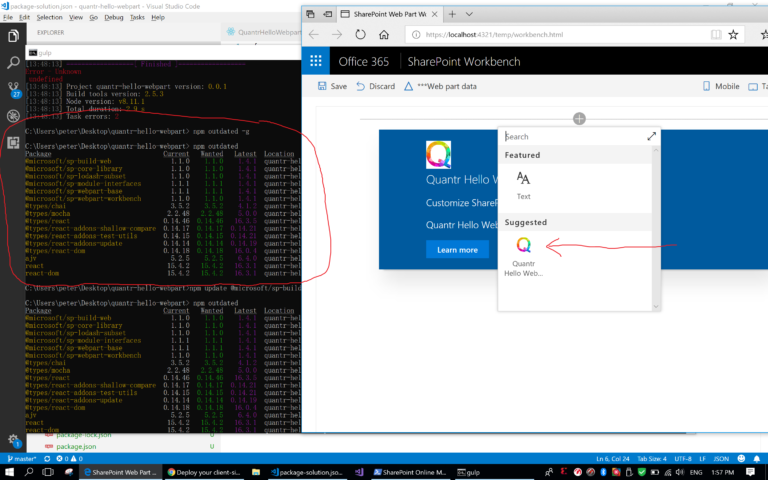Click Discard in the Workbench toolbar

point(375,86)
